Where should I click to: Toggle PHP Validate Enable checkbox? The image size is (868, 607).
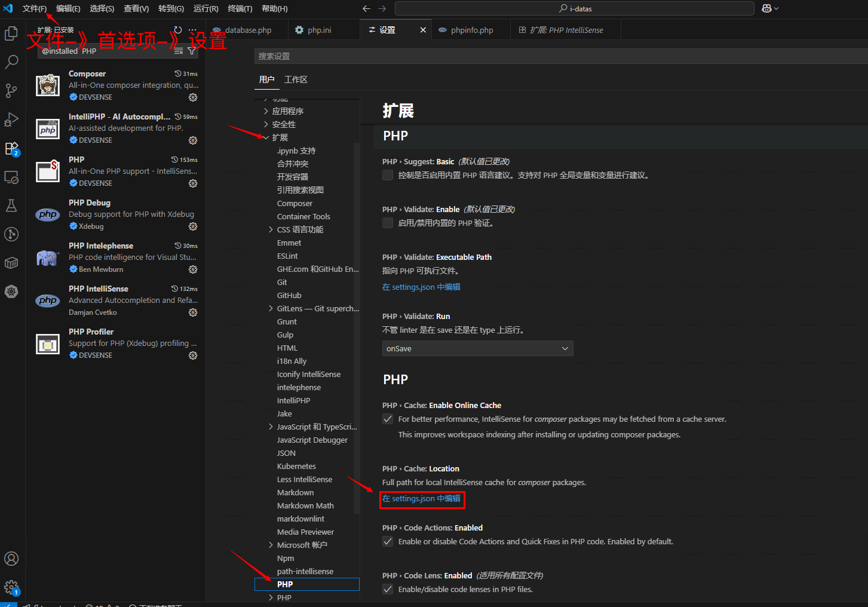point(388,223)
